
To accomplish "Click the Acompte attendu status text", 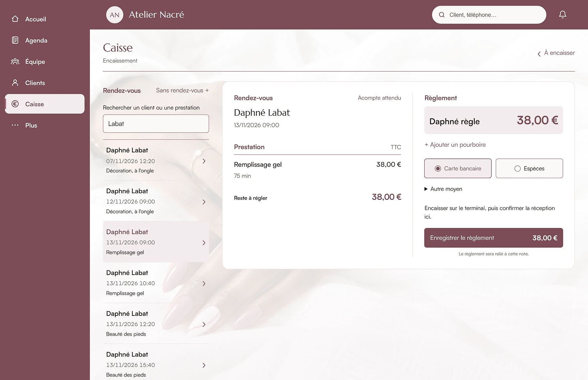I will 379,98.
